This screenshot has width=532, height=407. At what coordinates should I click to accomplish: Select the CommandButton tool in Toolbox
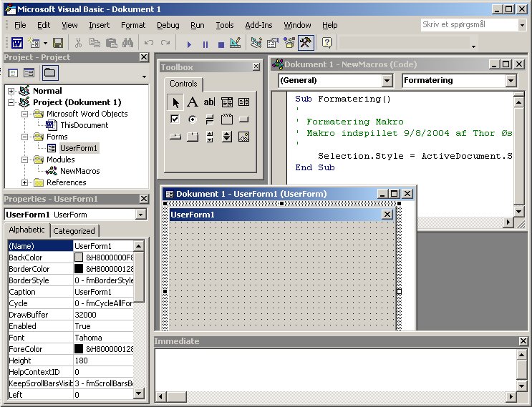tap(243, 119)
